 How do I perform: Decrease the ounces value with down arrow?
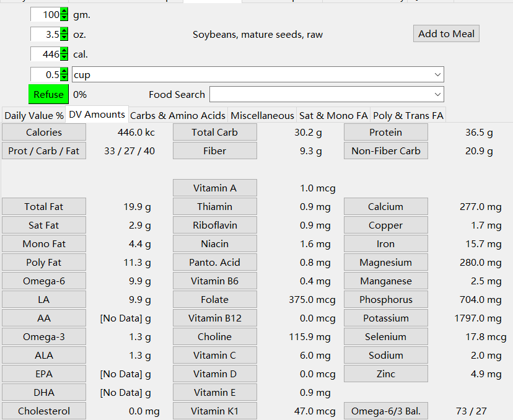(64, 38)
